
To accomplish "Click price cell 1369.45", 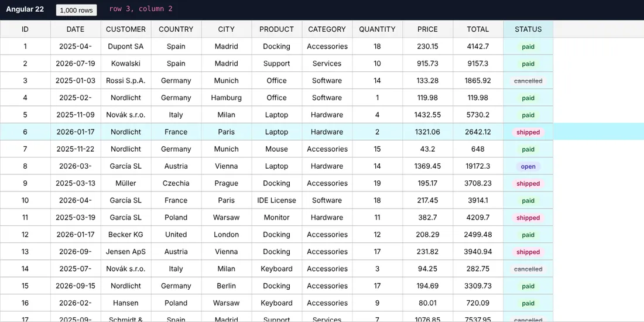I will tap(427, 166).
